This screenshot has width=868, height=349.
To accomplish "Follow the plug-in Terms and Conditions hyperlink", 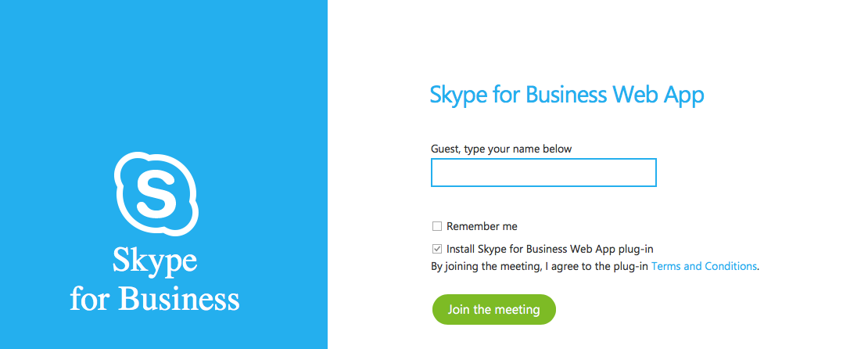I will tap(704, 266).
